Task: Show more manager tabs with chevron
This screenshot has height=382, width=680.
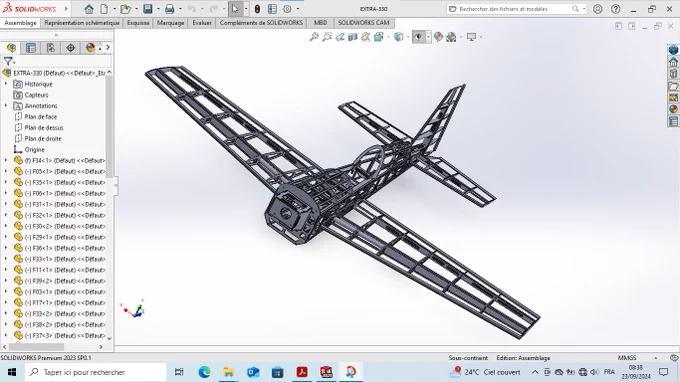Action: (x=108, y=48)
